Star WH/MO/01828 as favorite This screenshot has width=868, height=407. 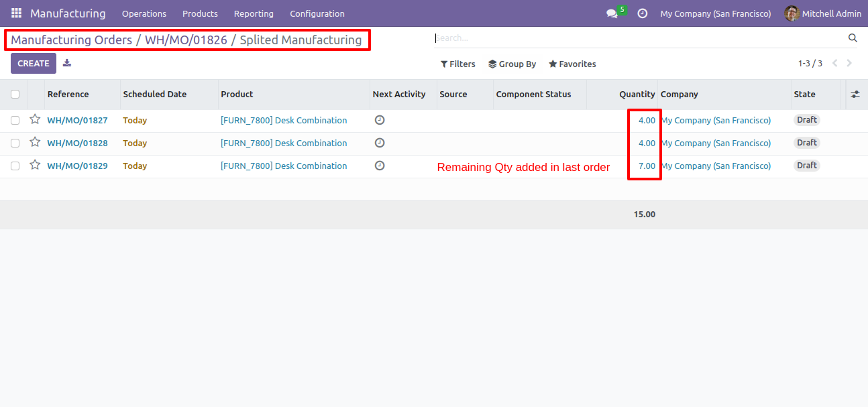click(35, 142)
